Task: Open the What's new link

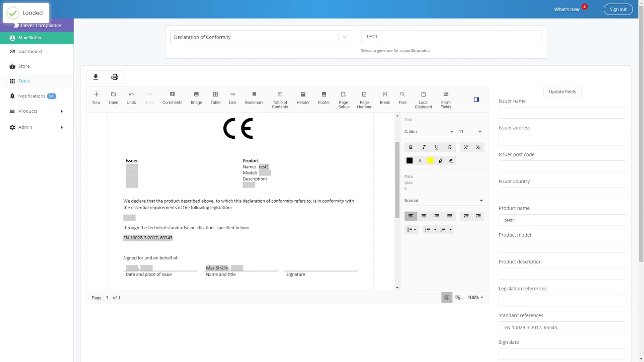Action: point(567,10)
